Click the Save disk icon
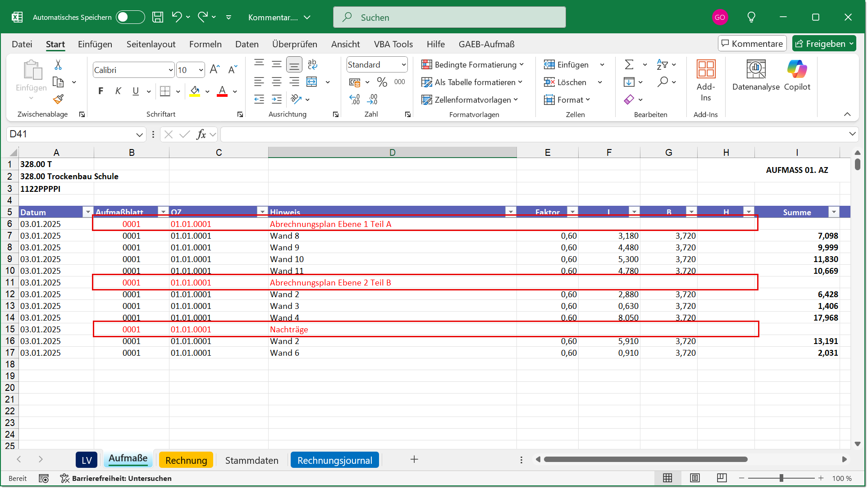Viewport: 868px width, 489px height. click(x=158, y=17)
